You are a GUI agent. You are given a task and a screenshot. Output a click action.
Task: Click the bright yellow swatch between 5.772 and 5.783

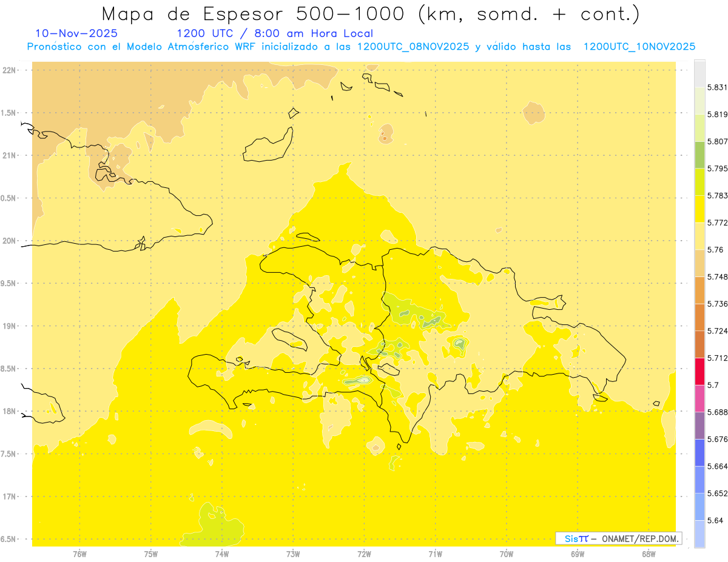(699, 209)
